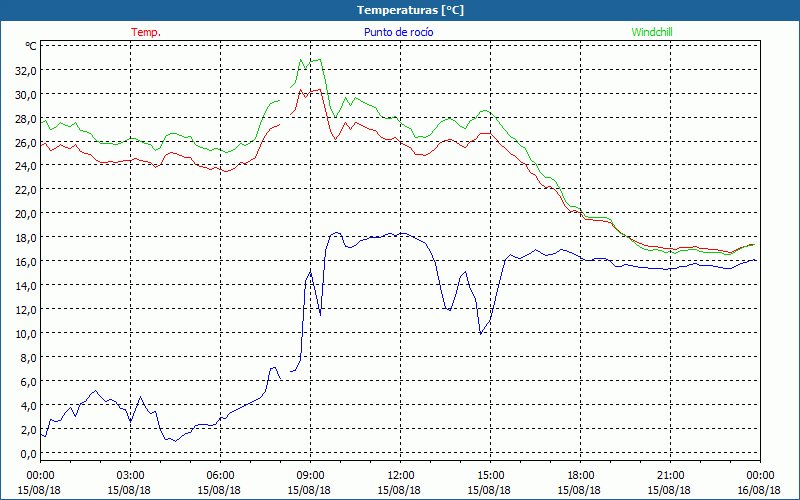Viewport: 800px width, 500px height.
Task: Click the '16,0' y-axis value
Action: coord(27,262)
